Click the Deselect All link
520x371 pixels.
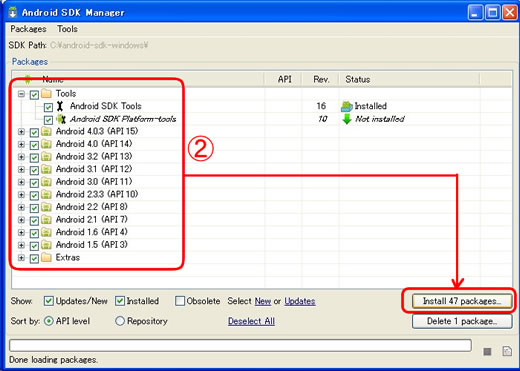click(x=251, y=321)
